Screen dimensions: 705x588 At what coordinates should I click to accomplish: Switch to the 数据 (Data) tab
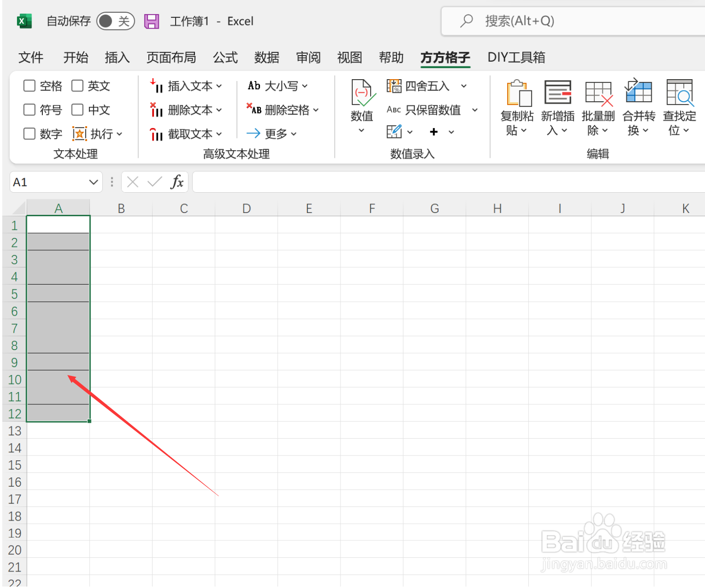(x=267, y=57)
